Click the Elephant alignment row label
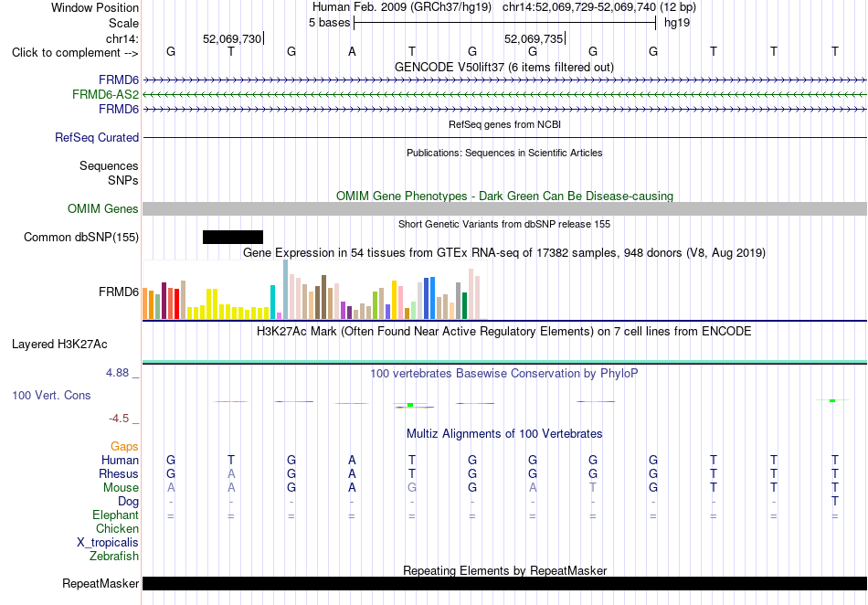The width and height of the screenshot is (868, 605). point(115,515)
